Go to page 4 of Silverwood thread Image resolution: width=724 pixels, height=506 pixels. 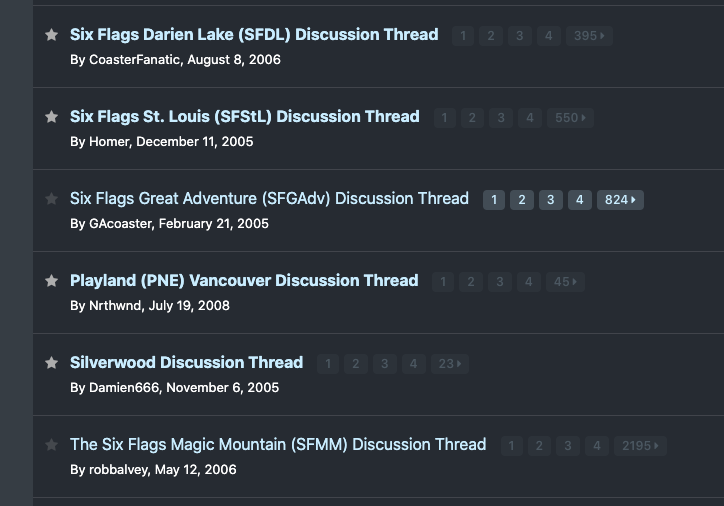(413, 364)
